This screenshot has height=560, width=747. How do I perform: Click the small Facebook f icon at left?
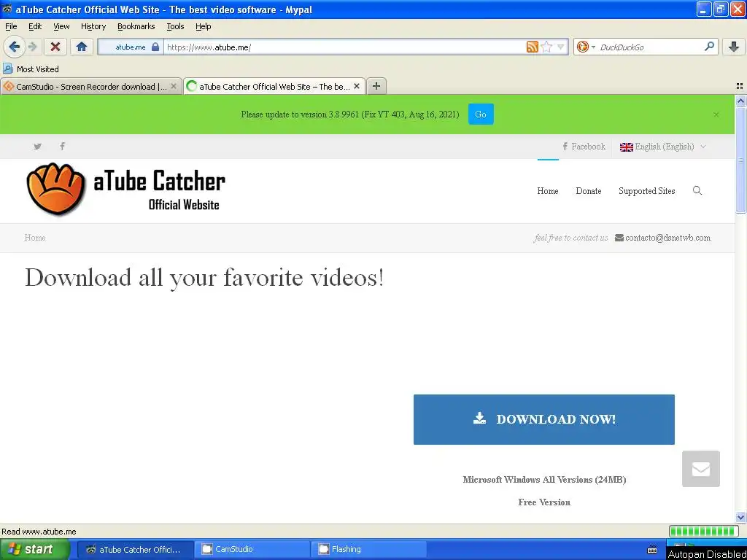point(63,146)
